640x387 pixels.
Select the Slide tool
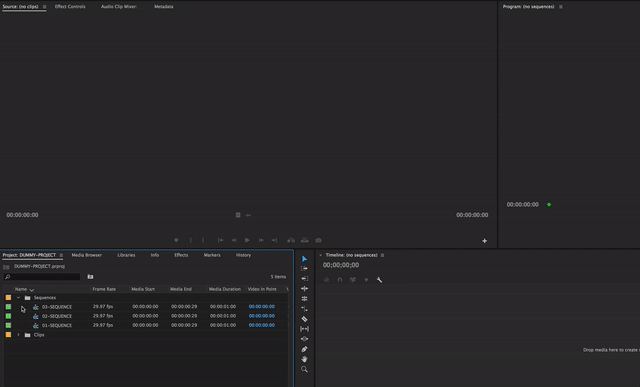pos(304,339)
